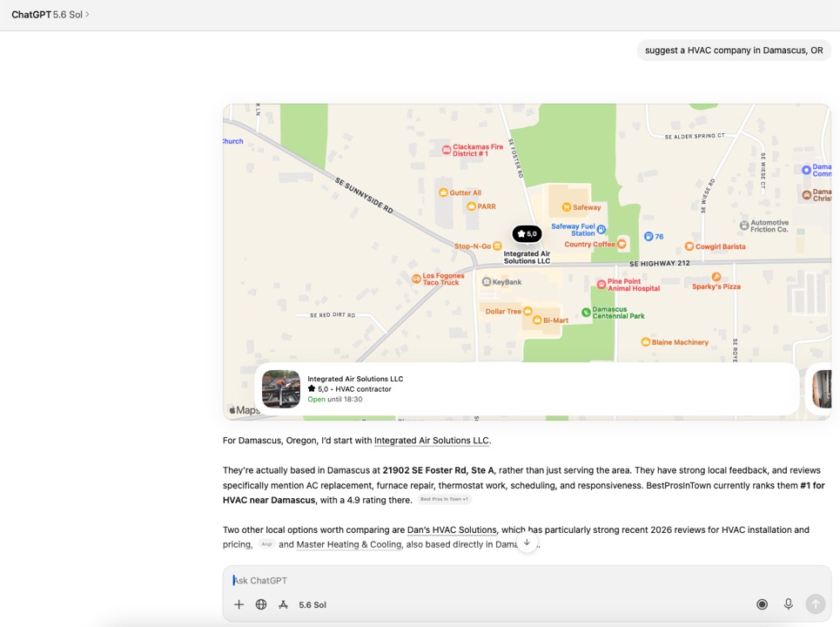Click the Integrated Air Solutions card thumbnail
The image size is (840, 627).
280,389
